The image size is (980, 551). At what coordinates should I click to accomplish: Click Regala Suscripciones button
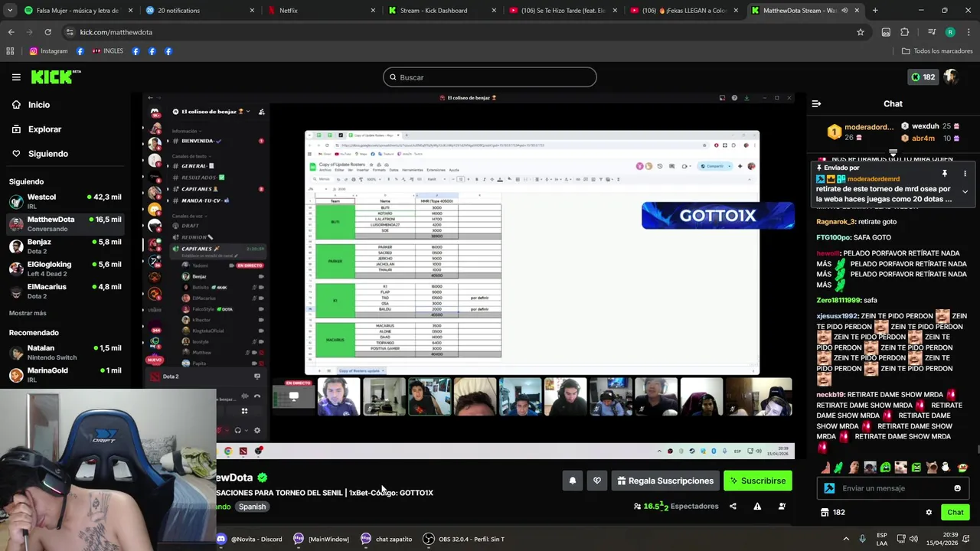pyautogui.click(x=665, y=481)
